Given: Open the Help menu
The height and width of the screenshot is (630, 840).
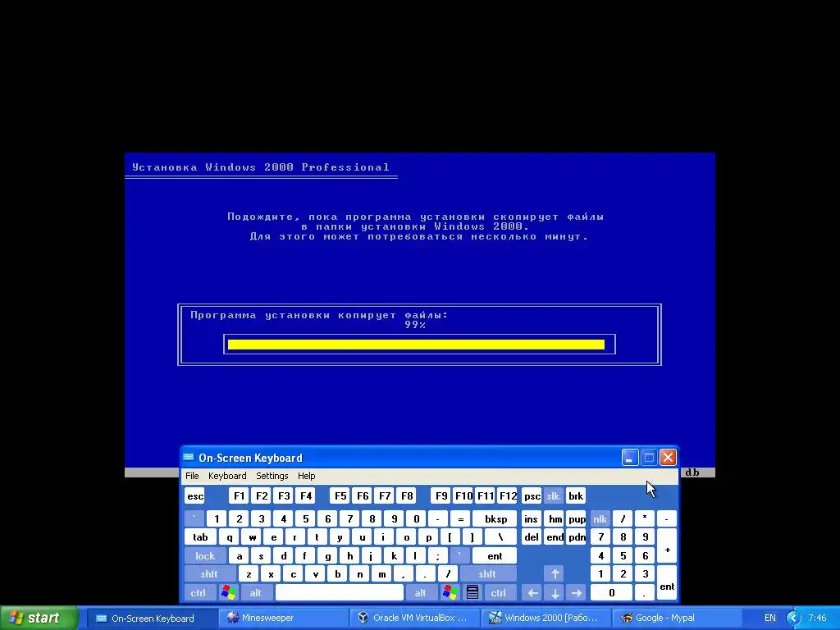Looking at the screenshot, I should pos(307,476).
